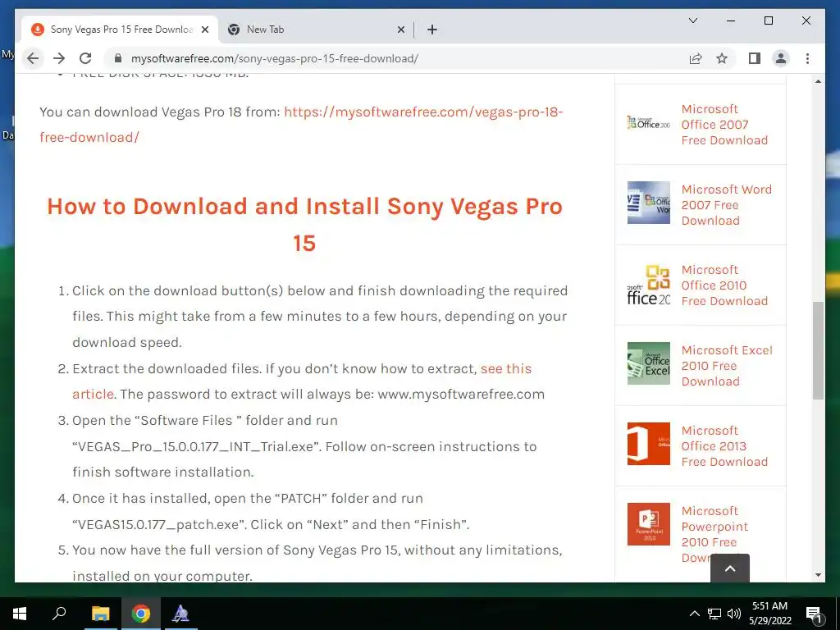
Task: Open Windows taskbar search
Action: (x=59, y=614)
